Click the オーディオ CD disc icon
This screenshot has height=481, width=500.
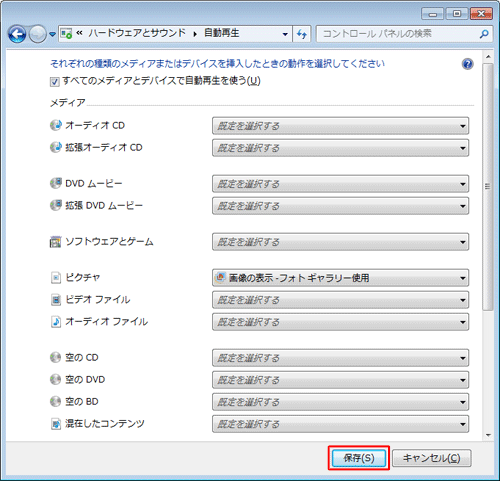56,125
